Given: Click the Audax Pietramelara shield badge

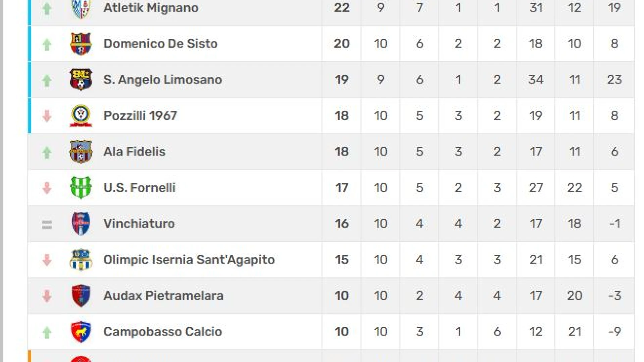Looking at the screenshot, I should click(80, 296).
